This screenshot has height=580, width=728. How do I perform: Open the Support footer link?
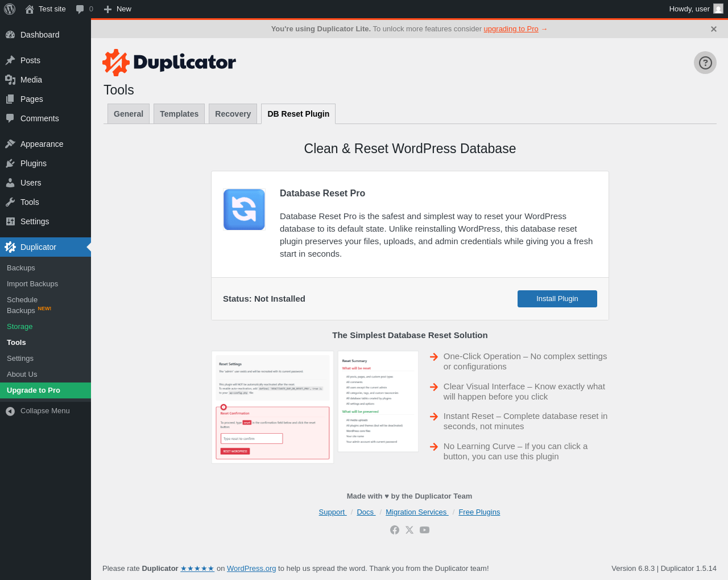click(x=333, y=512)
